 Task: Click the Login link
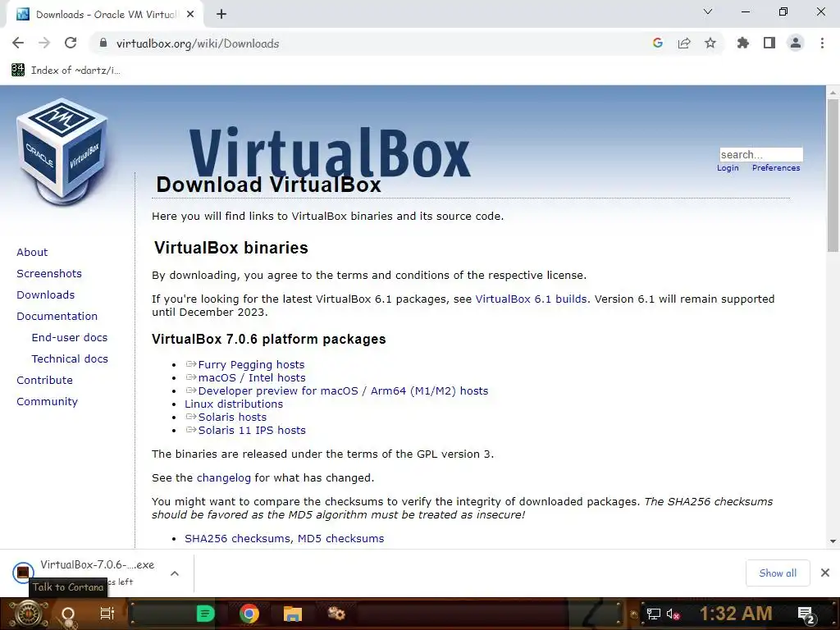coord(728,167)
